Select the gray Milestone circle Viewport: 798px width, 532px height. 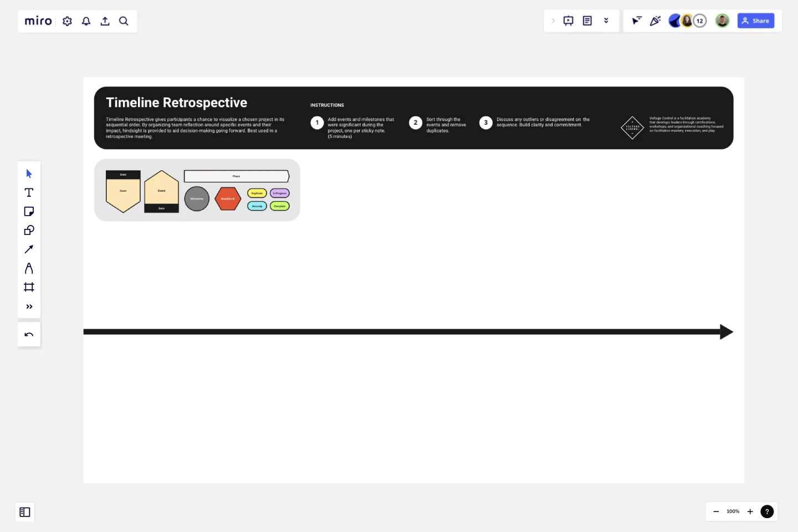click(197, 199)
